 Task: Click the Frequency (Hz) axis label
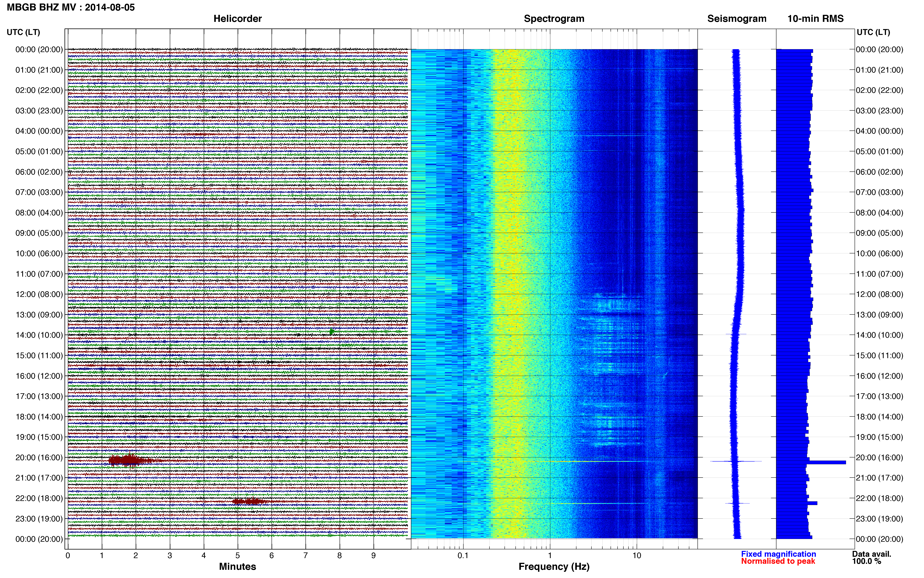[554, 567]
